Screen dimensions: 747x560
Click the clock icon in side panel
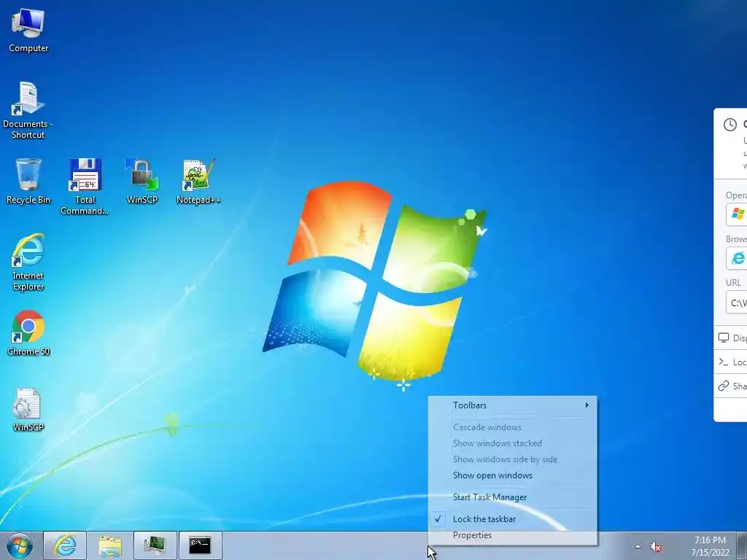(729, 125)
